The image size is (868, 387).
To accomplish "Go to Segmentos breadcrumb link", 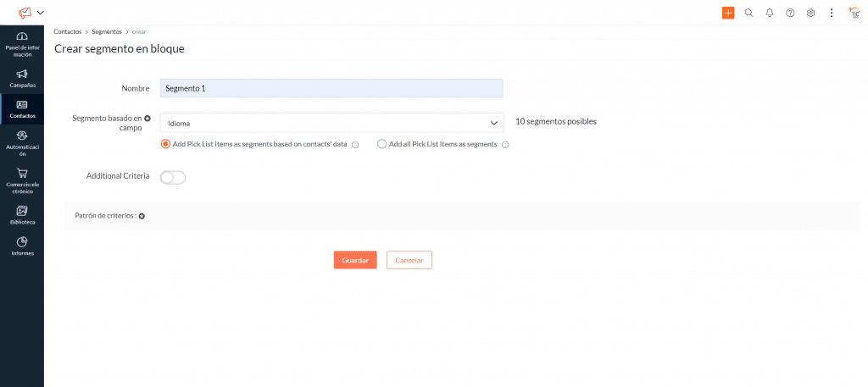I will click(107, 32).
